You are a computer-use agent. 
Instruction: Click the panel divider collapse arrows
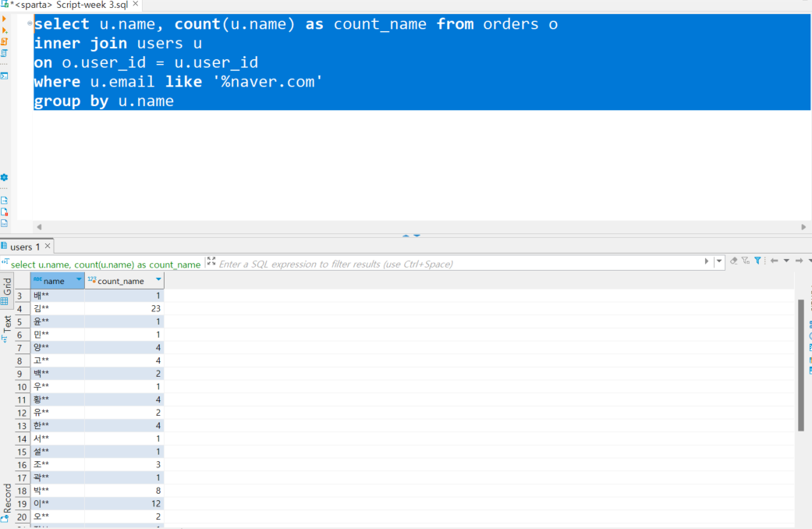(411, 235)
